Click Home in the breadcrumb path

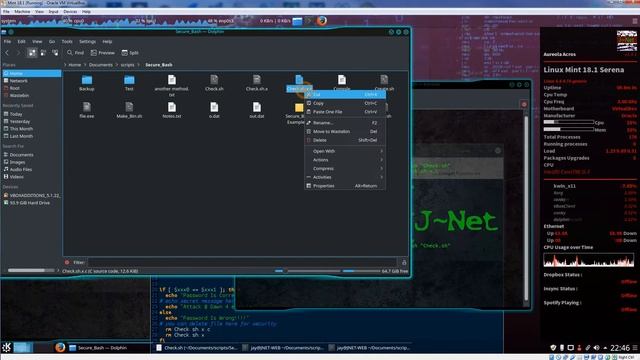[x=75, y=65]
